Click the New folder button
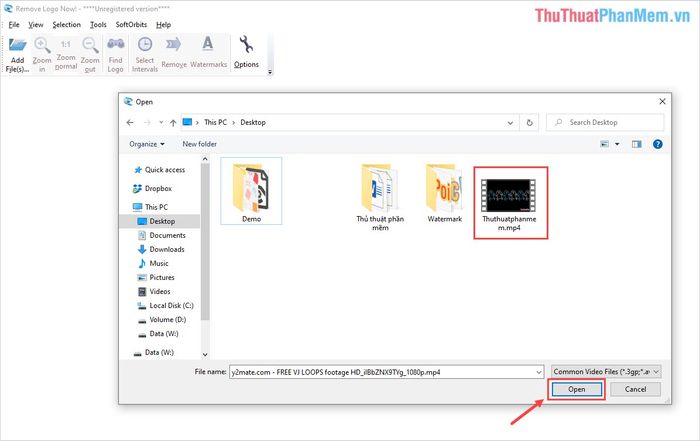Image resolution: width=700 pixels, height=441 pixels. click(x=199, y=144)
